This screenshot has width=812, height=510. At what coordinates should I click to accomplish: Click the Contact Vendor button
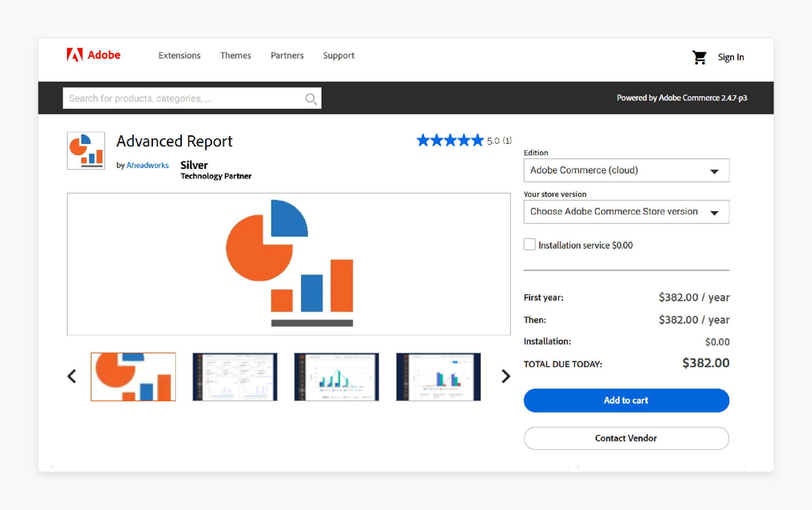(x=626, y=438)
